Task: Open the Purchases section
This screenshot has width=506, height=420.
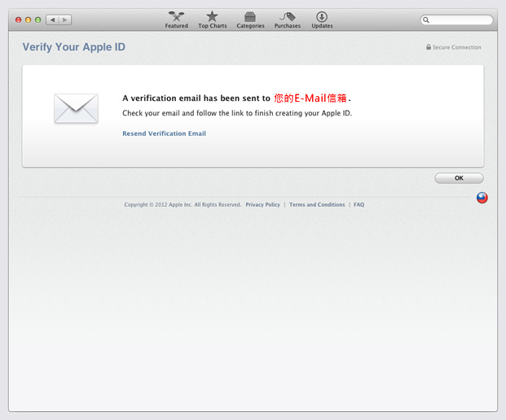Action: (x=287, y=20)
